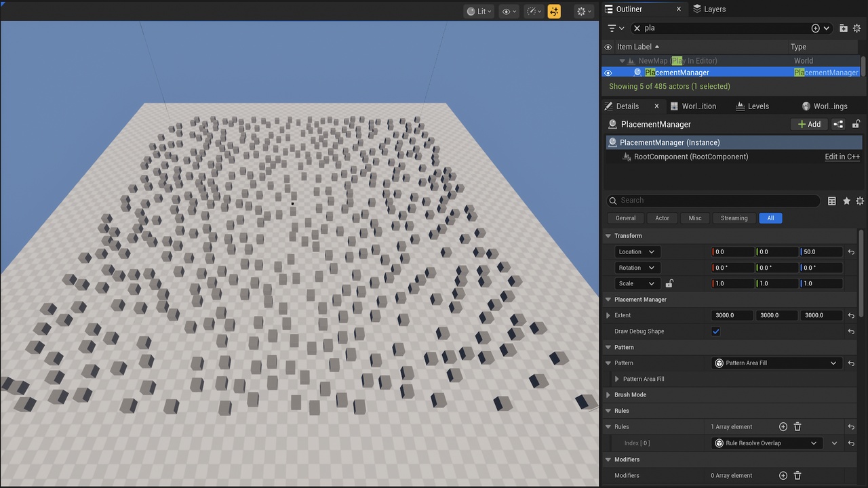Open Location type dropdown
This screenshot has height=488, width=868.
[x=637, y=251]
